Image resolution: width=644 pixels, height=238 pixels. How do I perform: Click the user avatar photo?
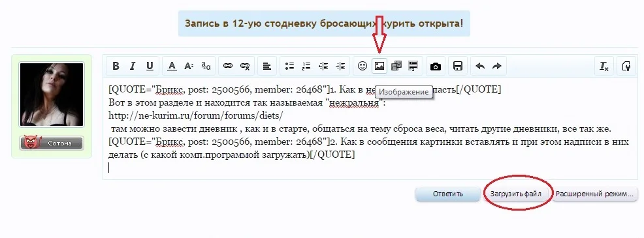point(52,95)
